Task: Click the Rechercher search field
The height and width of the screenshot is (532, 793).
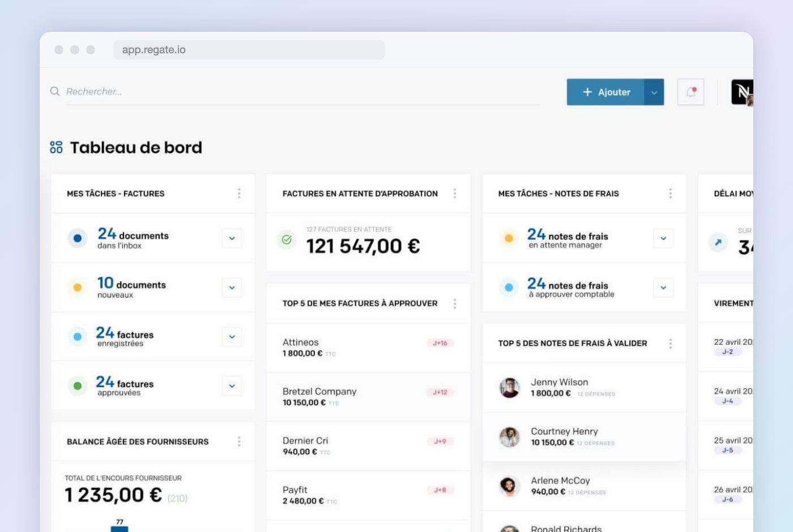Action: [x=302, y=92]
